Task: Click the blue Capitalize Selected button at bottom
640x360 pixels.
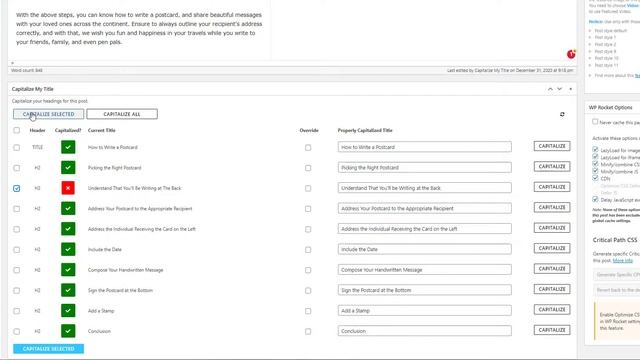Action: pos(49,349)
